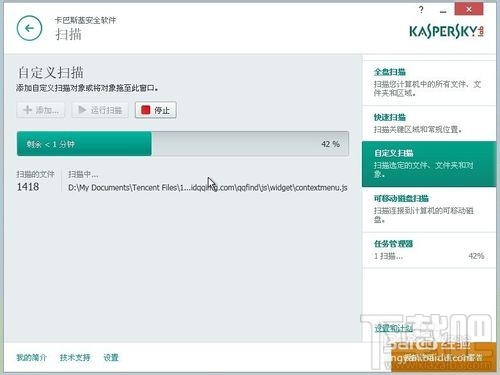Screen dimensions: 500x375
Task: Click the 运行扫描 (run scan) button
Action: point(100,110)
